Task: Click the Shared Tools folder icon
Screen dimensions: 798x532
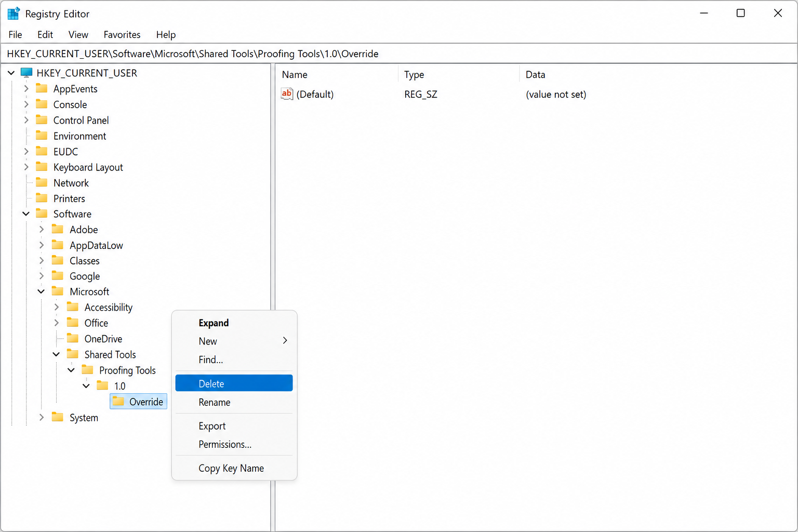Action: (x=73, y=354)
